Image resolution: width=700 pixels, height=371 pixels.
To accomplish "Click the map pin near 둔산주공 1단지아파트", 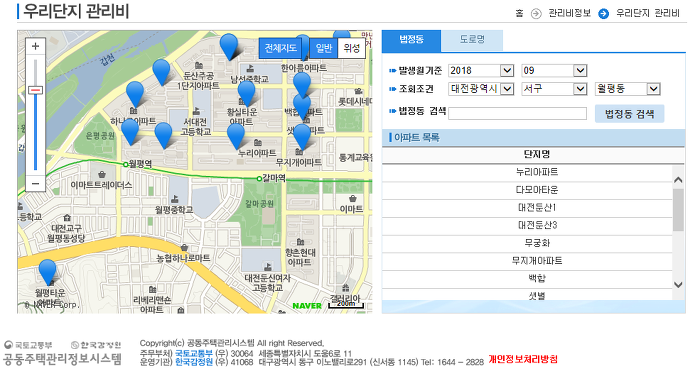I will pyautogui.click(x=161, y=72).
